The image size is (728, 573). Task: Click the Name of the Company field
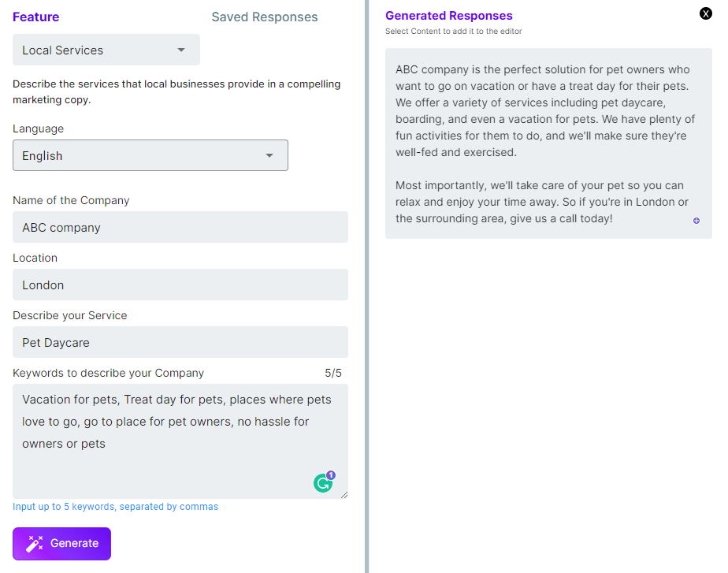180,227
